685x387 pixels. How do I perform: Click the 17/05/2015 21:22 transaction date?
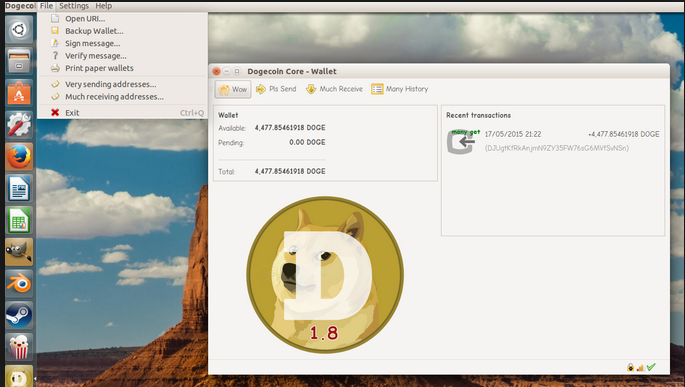(x=513, y=134)
